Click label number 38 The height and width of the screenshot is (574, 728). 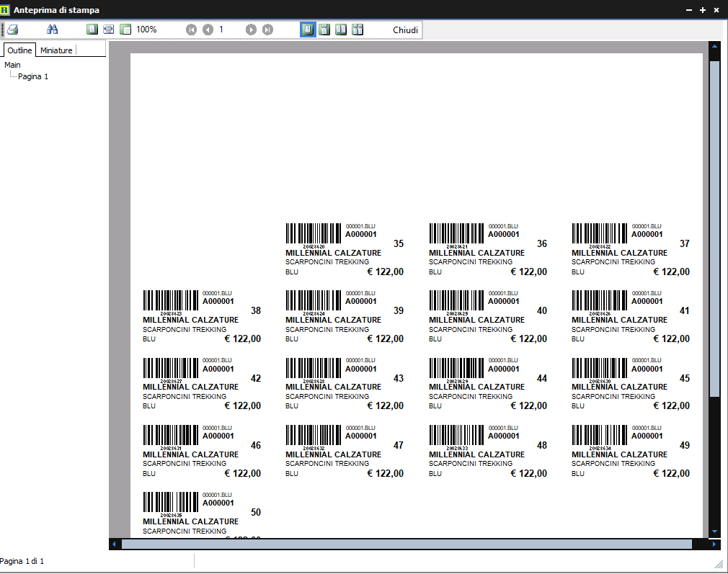[x=256, y=310]
